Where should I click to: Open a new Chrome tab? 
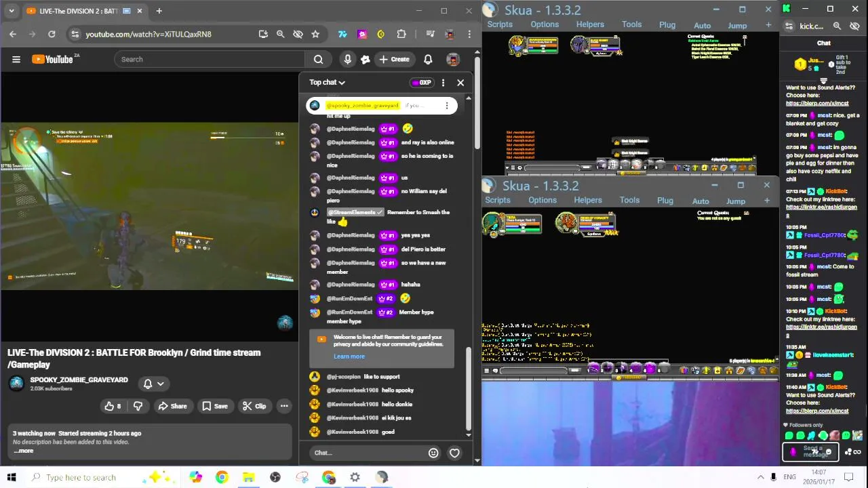[x=159, y=11]
